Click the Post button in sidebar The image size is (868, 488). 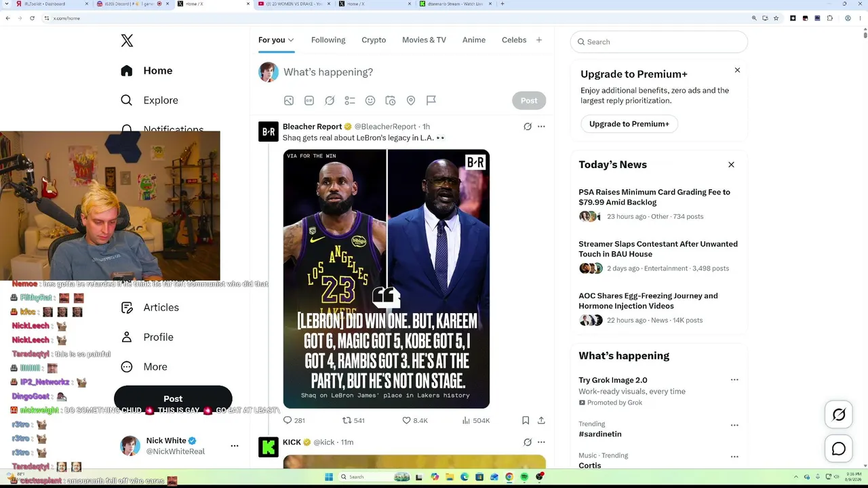pyautogui.click(x=173, y=399)
